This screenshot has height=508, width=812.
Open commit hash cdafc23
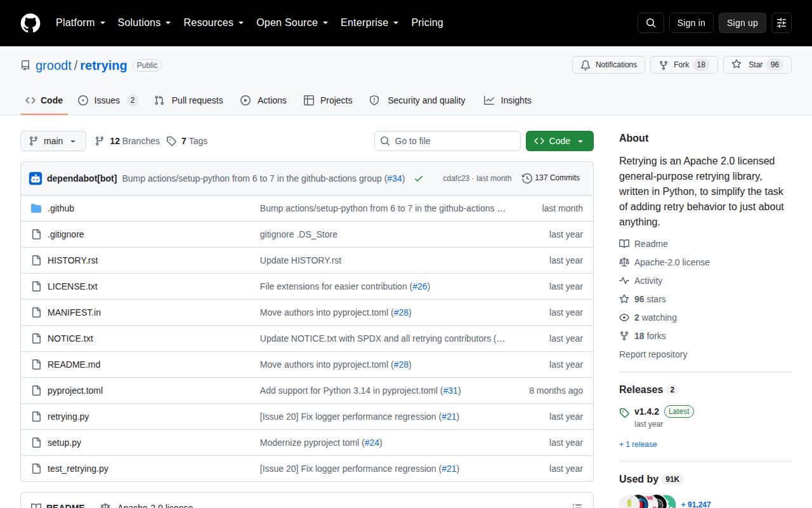coord(456,178)
